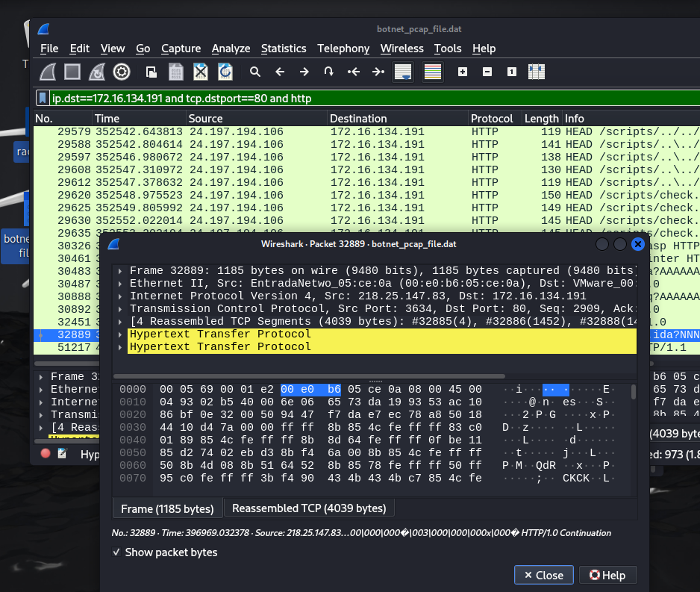Toggle the colorize packet list icon
This screenshot has height=592, width=700.
pos(432,72)
